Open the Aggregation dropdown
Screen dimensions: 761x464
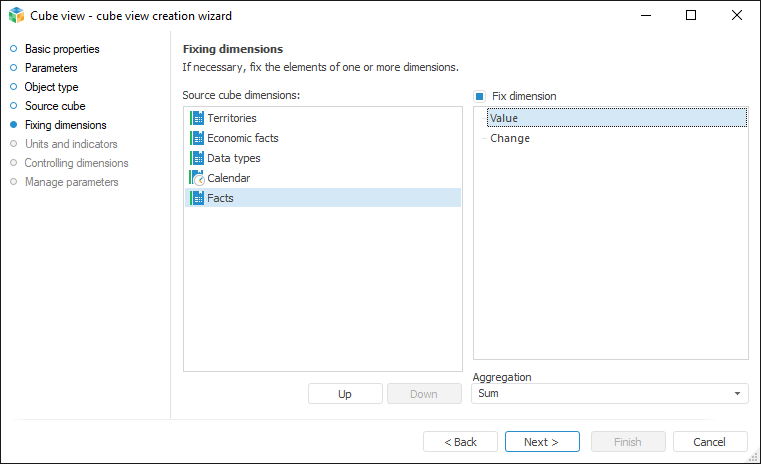[739, 394]
